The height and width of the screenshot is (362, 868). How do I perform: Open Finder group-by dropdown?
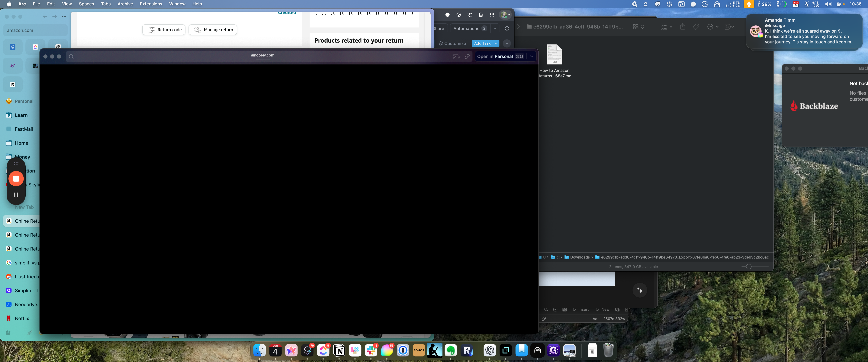[x=666, y=27]
